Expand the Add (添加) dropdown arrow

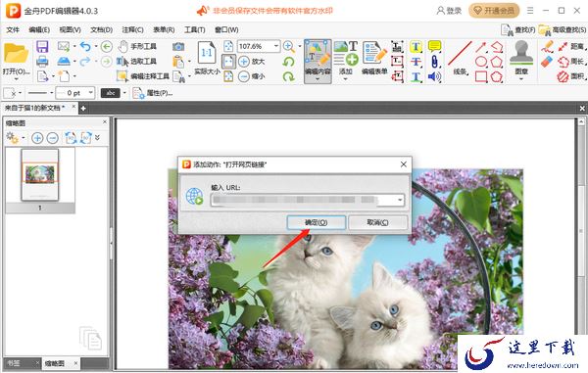(345, 79)
